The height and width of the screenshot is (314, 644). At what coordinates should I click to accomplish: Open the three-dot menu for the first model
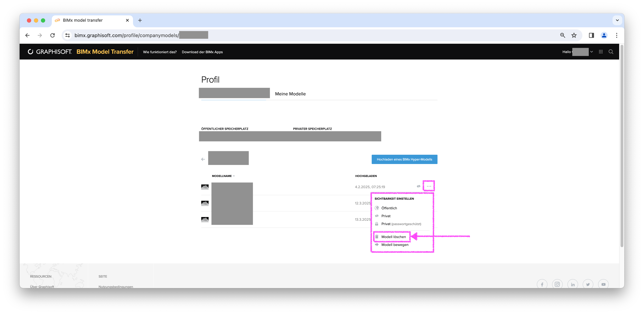coord(429,186)
